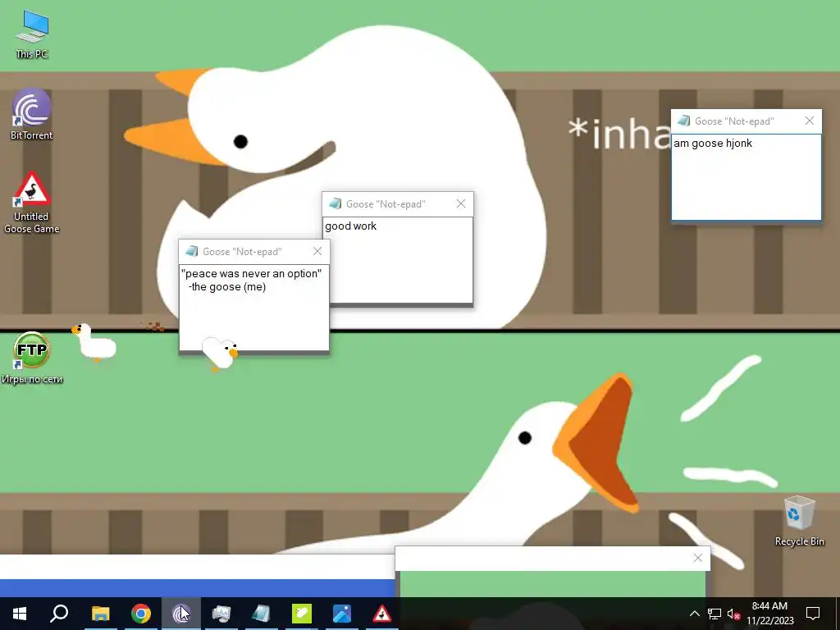The image size is (840, 630).
Task: Show hidden system tray icons
Action: (x=694, y=614)
